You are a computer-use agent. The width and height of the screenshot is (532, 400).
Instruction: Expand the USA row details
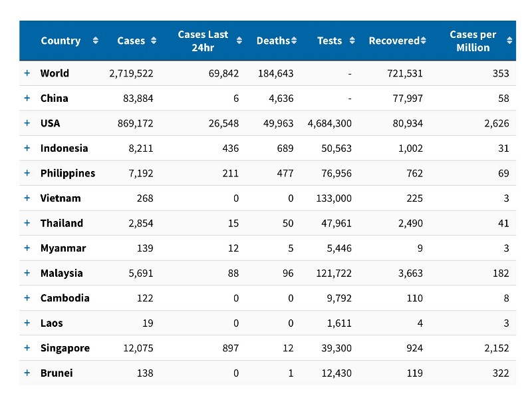click(27, 123)
